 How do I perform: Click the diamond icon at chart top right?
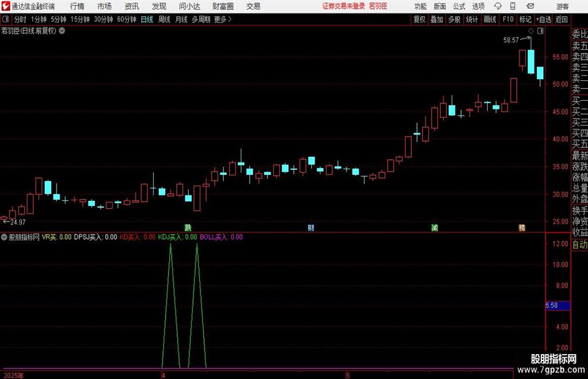point(531,30)
